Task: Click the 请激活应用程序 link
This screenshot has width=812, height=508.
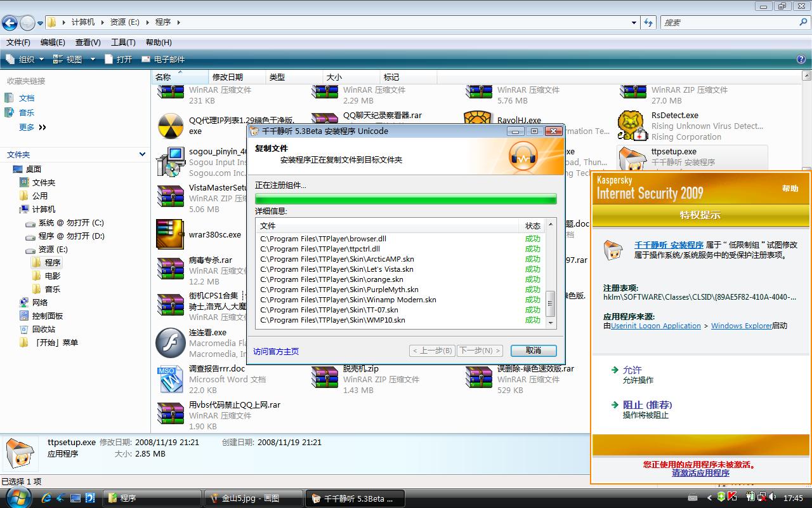Action: click(x=700, y=473)
